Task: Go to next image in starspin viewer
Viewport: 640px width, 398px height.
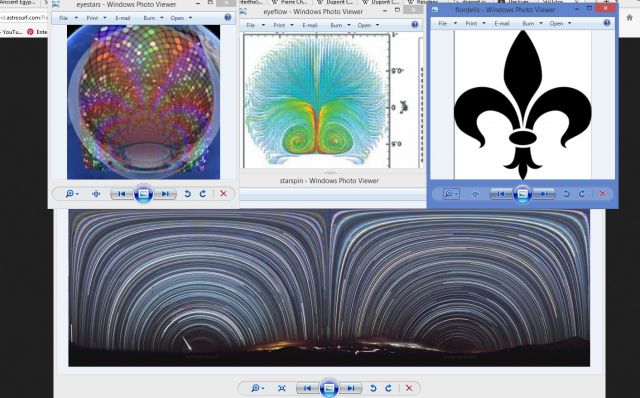Action: coord(351,388)
